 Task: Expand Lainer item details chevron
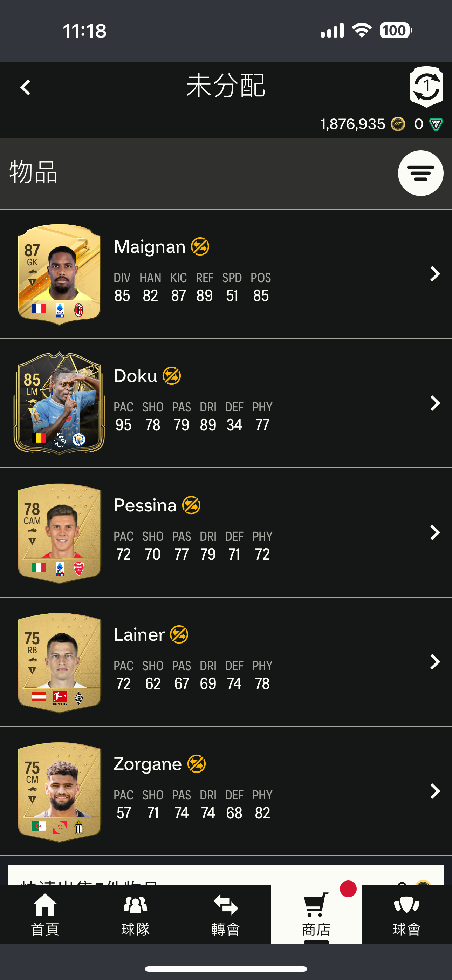coord(435,662)
